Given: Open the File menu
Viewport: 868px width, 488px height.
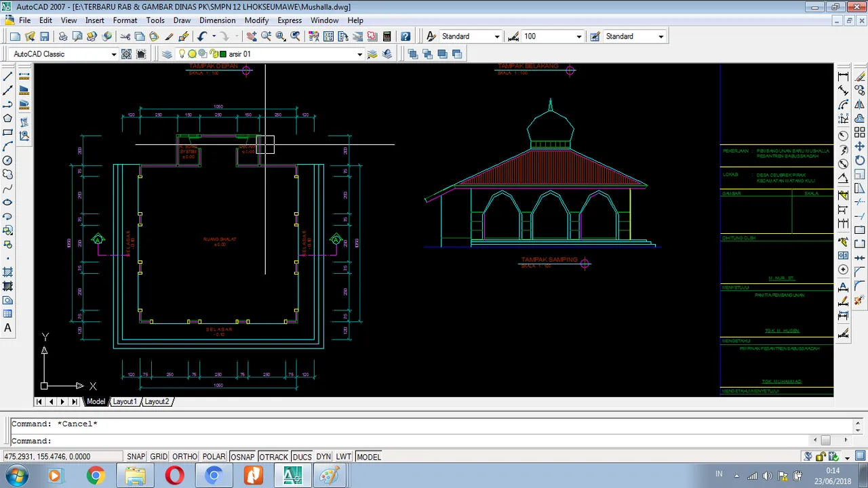Looking at the screenshot, I should pyautogui.click(x=24, y=20).
